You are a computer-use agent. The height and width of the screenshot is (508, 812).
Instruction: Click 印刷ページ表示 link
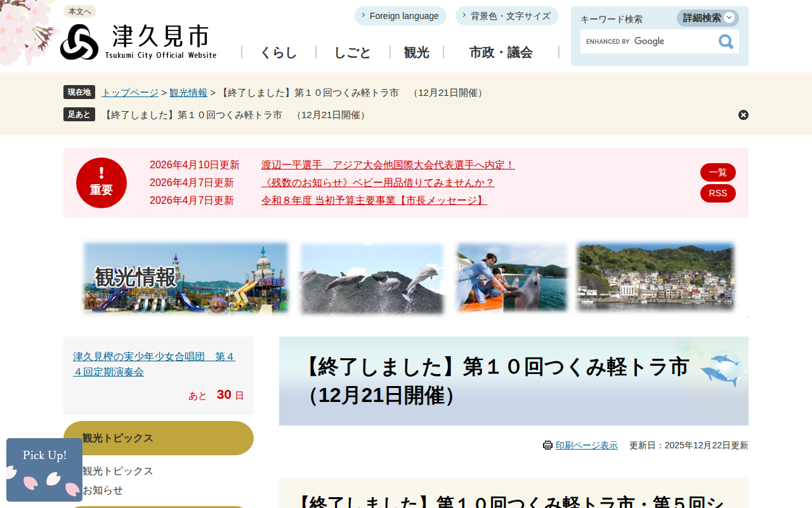(x=587, y=445)
